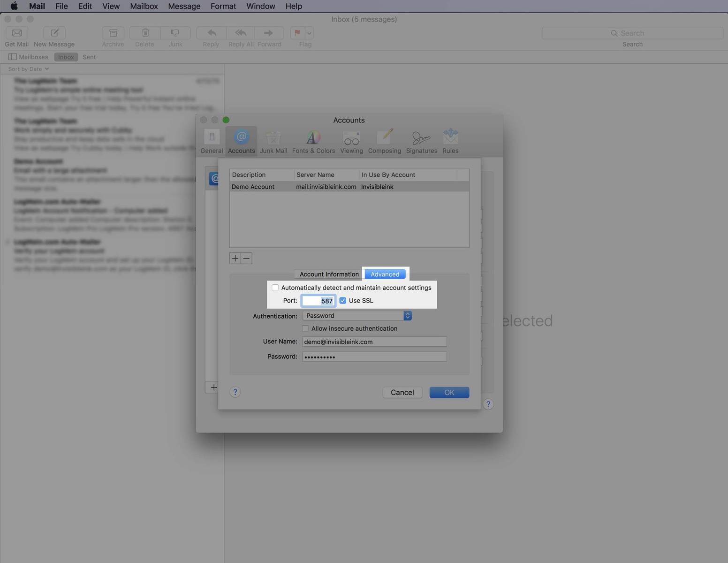Click the Get Mail envelope icon
The width and height of the screenshot is (728, 563).
[x=17, y=33]
